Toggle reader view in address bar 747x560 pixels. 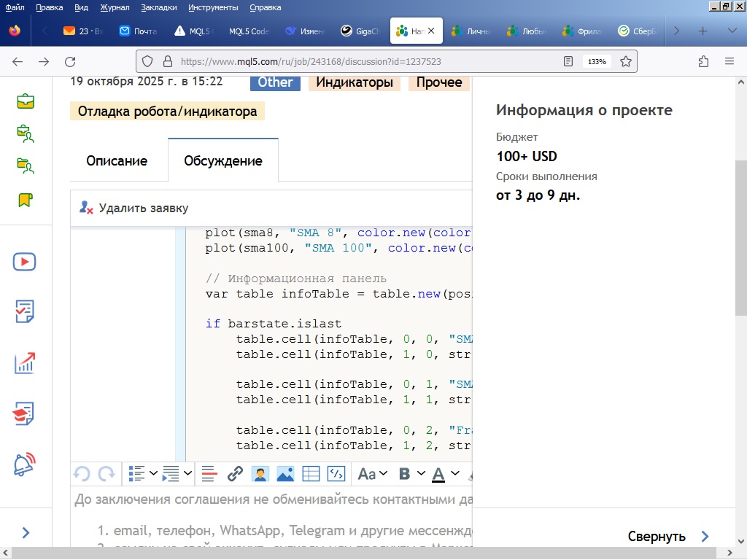(x=569, y=61)
